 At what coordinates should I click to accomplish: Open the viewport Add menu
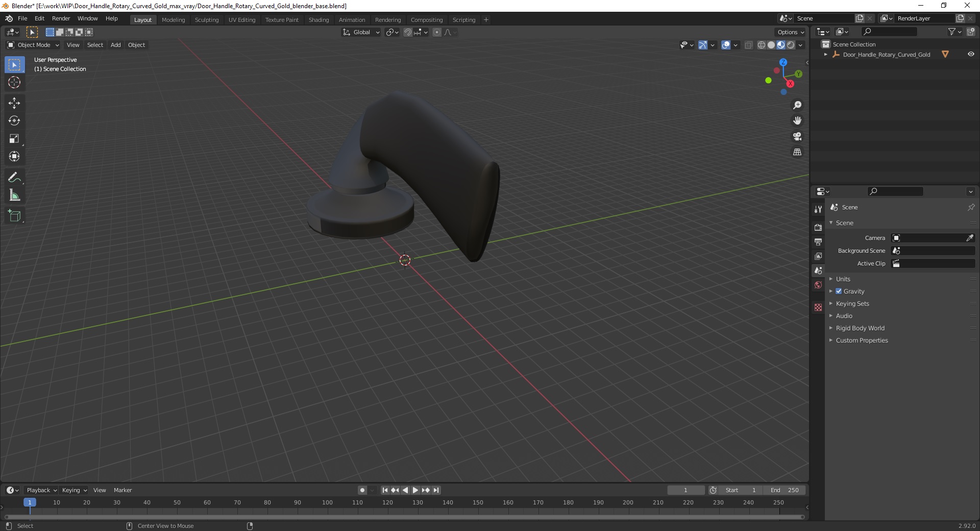116,45
